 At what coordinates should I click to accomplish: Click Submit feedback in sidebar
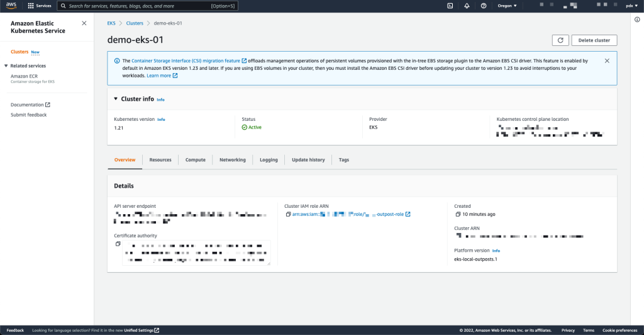coord(29,115)
